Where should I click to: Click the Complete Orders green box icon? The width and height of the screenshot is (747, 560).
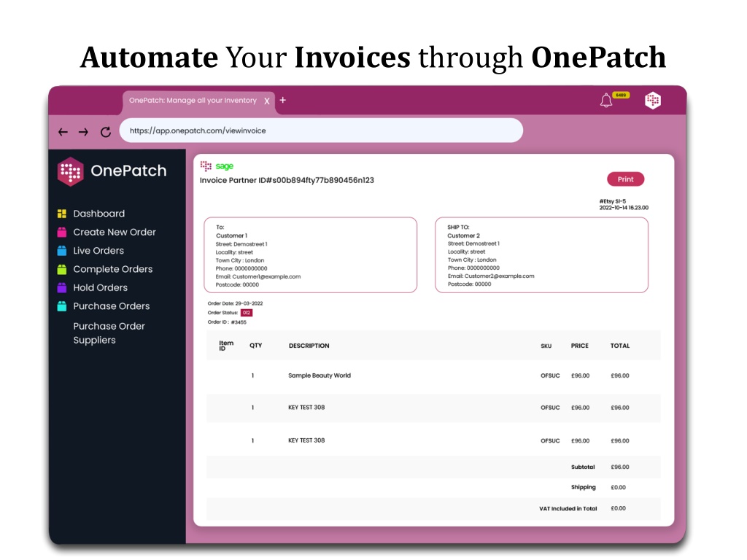(62, 270)
